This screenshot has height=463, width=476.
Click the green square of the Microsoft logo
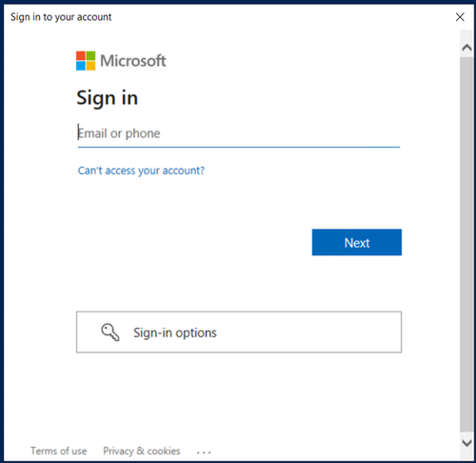point(90,55)
